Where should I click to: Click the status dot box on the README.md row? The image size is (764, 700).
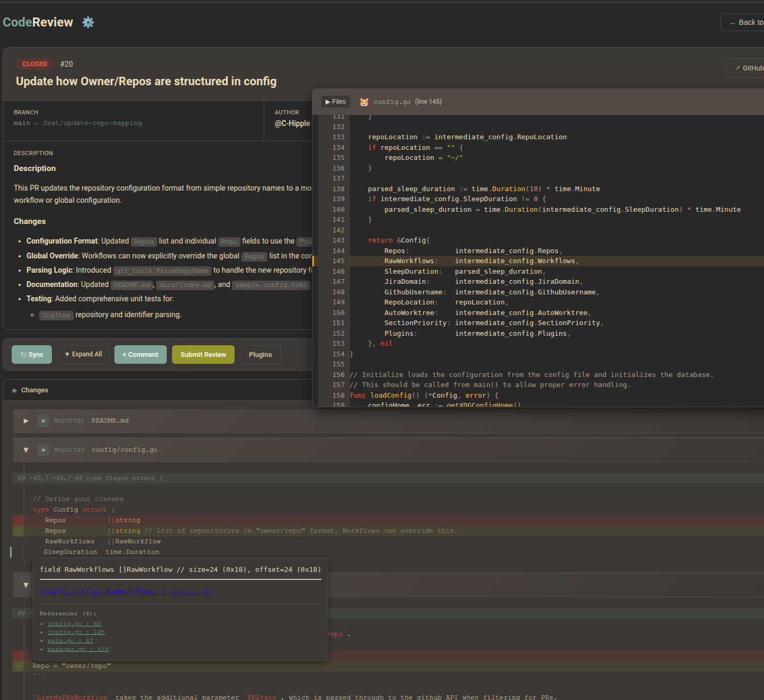tap(43, 421)
